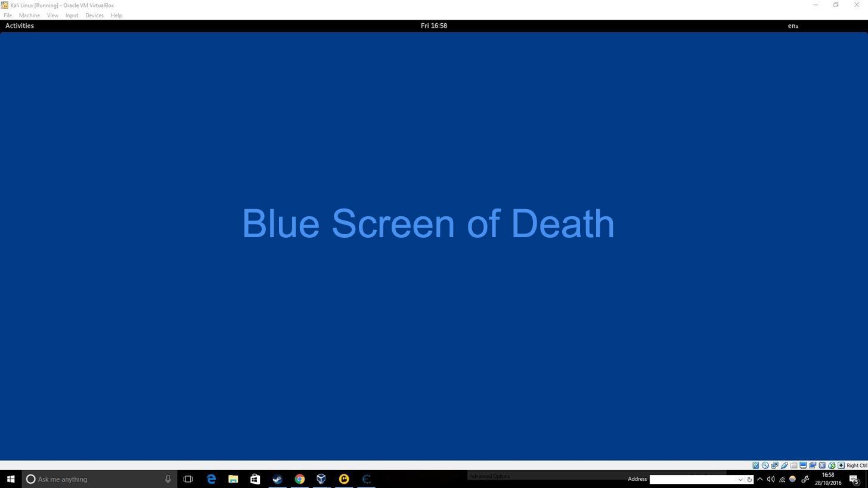Open the Devices menu
Image resolution: width=868 pixels, height=488 pixels.
[x=94, y=15]
